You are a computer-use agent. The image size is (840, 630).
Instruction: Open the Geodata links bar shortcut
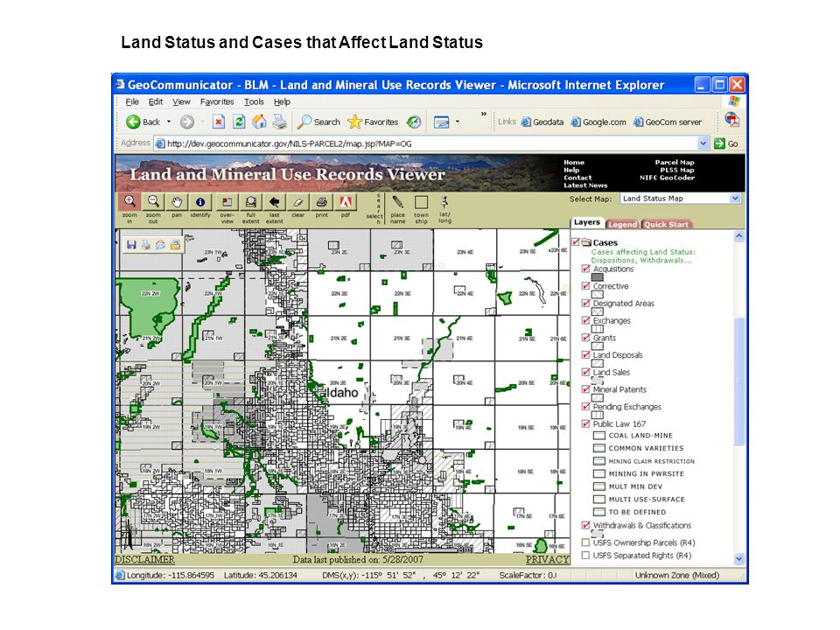pyautogui.click(x=542, y=122)
